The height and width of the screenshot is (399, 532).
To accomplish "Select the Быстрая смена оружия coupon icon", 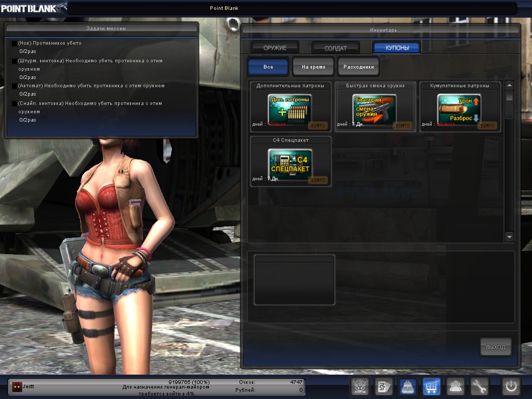I will 374,109.
